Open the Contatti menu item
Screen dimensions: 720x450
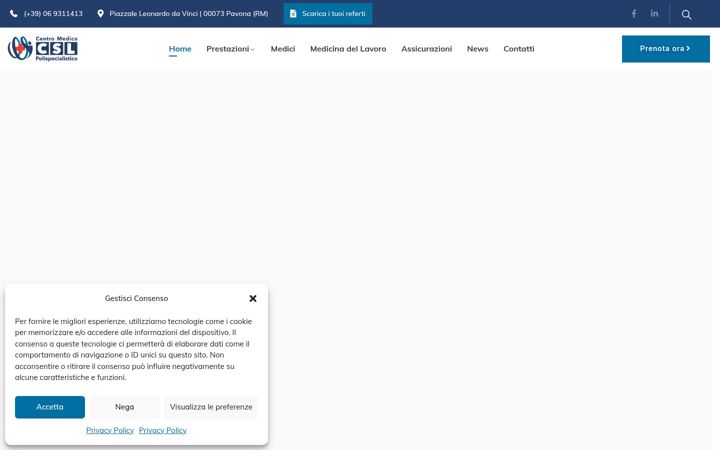point(519,49)
